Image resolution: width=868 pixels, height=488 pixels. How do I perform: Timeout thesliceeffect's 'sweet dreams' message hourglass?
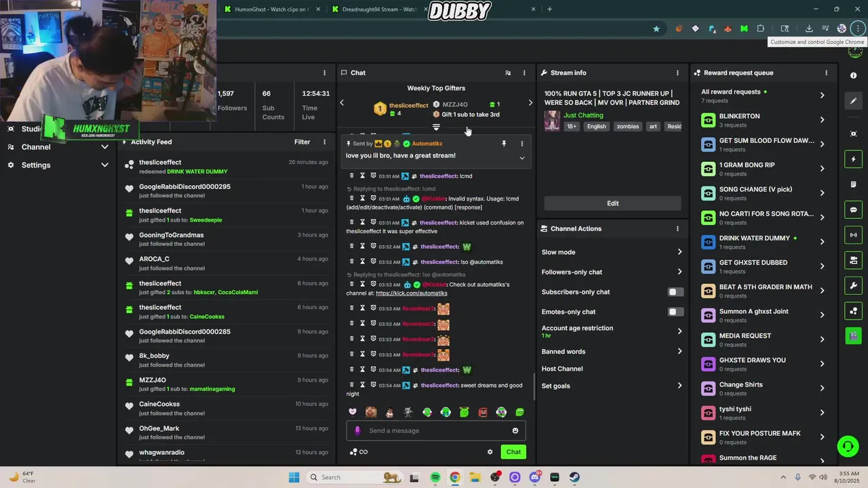click(362, 385)
